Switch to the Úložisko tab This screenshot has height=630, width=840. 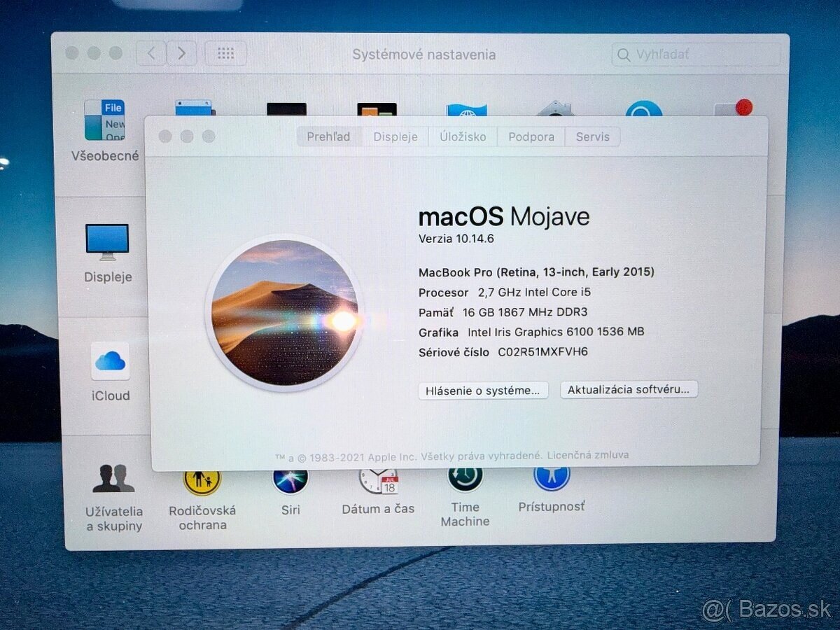(462, 136)
